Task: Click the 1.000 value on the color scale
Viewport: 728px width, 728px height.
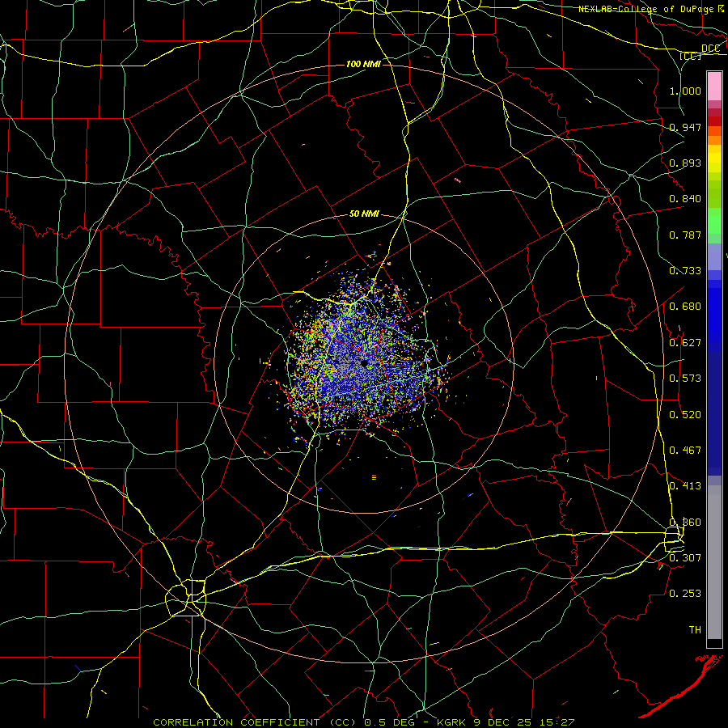Action: tap(685, 91)
